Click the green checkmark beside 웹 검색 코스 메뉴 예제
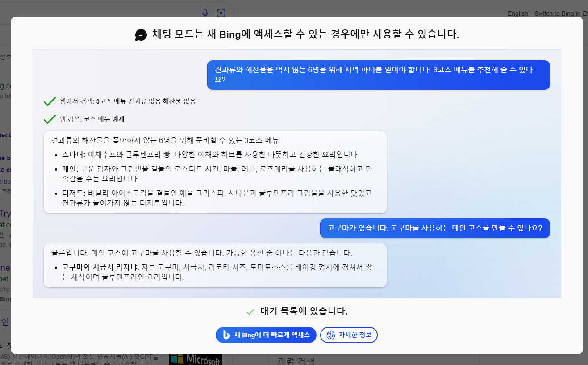Image resolution: width=588 pixels, height=365 pixels. coord(50,119)
